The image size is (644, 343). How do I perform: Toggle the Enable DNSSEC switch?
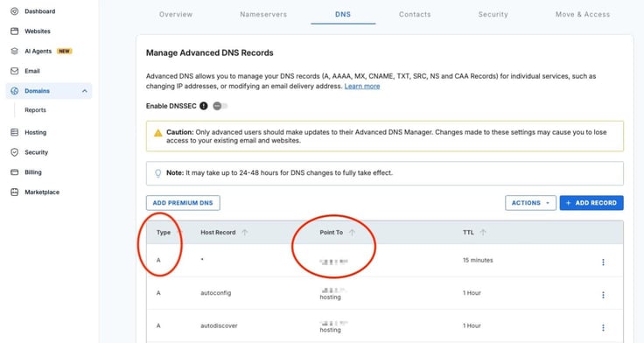(220, 106)
